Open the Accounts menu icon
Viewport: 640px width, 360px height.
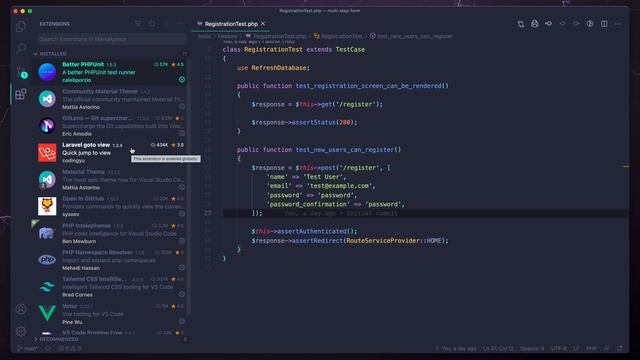tap(21, 309)
